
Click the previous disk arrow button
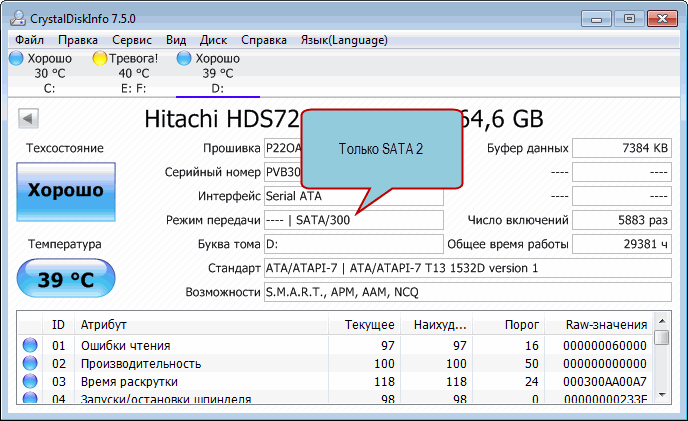[x=28, y=119]
